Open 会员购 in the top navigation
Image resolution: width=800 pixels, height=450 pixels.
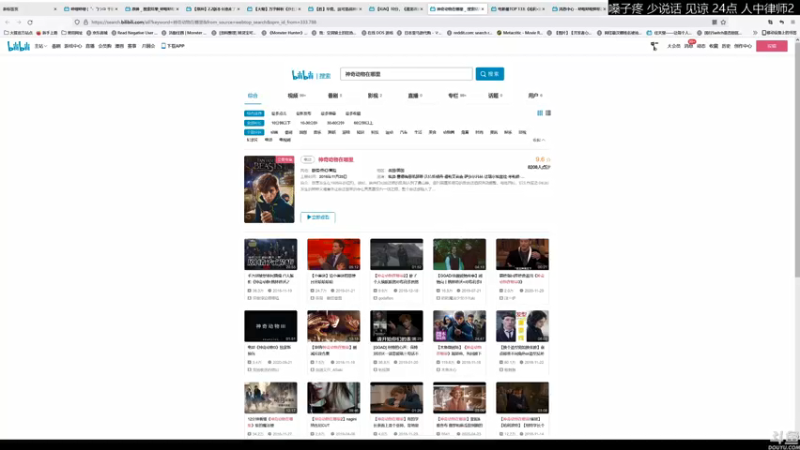(105, 46)
